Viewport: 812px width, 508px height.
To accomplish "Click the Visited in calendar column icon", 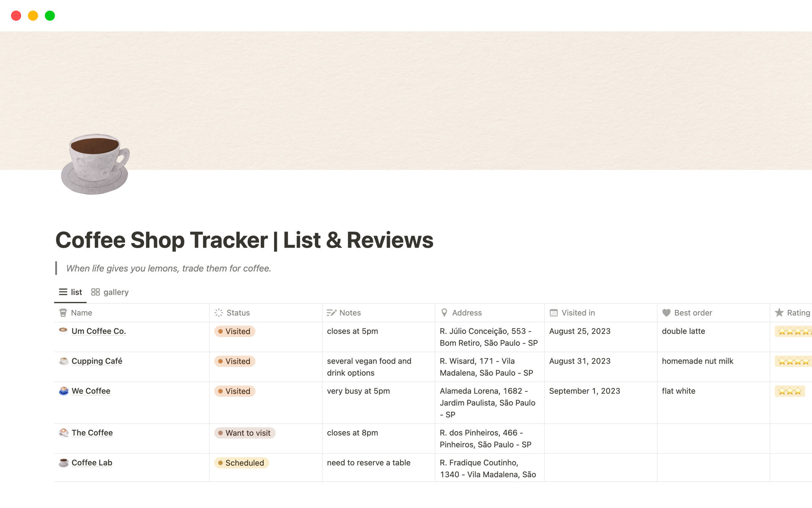I will click(553, 312).
